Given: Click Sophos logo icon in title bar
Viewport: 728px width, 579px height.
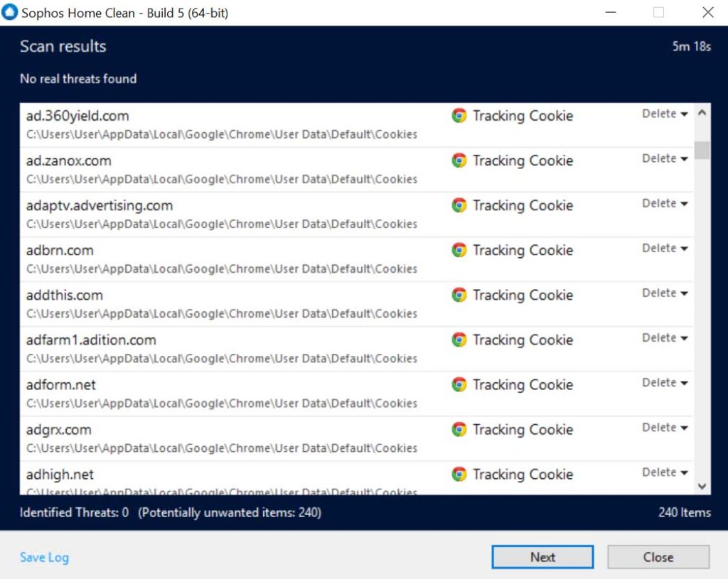Looking at the screenshot, I should coord(11,13).
